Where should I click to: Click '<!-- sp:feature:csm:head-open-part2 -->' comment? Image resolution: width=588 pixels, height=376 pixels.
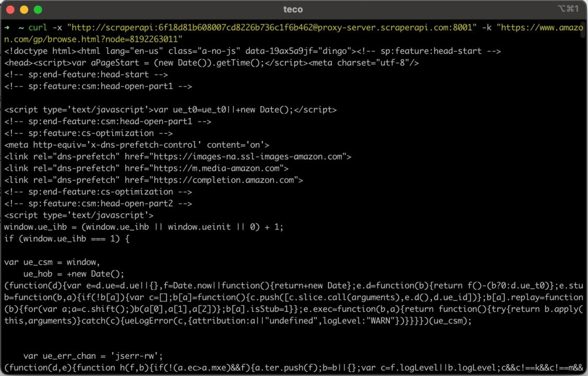pyautogui.click(x=98, y=203)
